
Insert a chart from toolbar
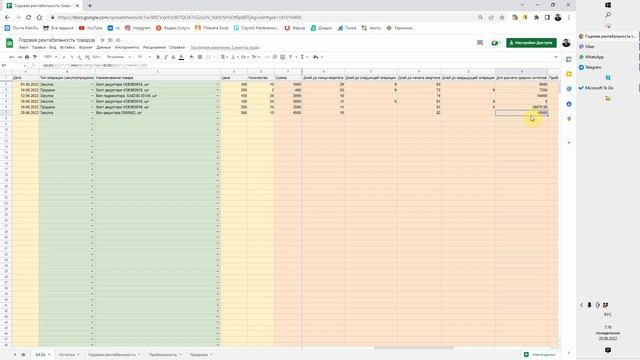pos(282,57)
